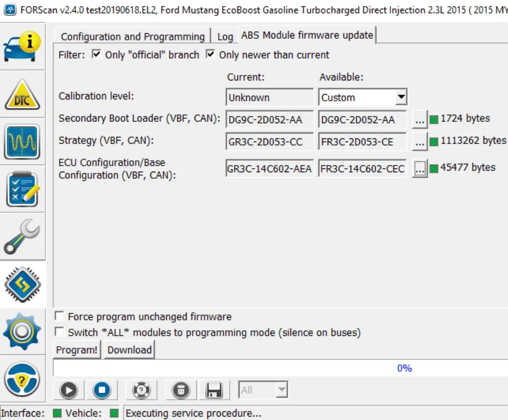Click 'Secondary Boot Loader (VBF, CAN):' label

[x=139, y=118]
